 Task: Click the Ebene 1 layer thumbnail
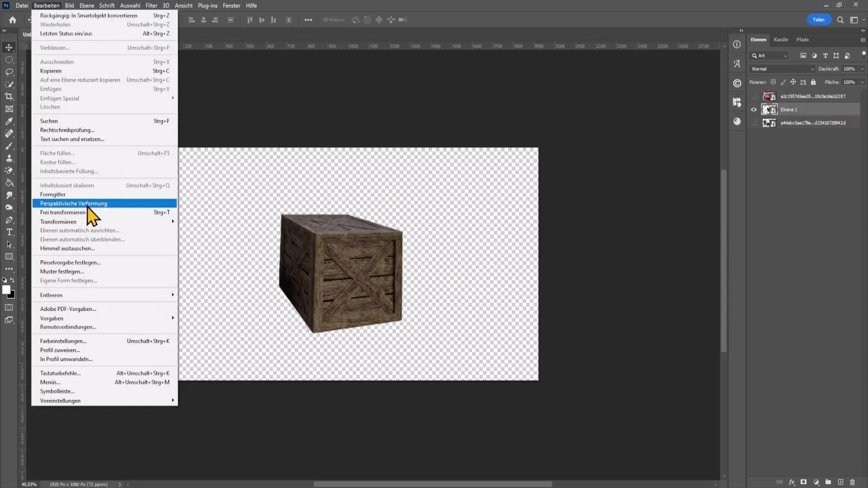point(769,109)
